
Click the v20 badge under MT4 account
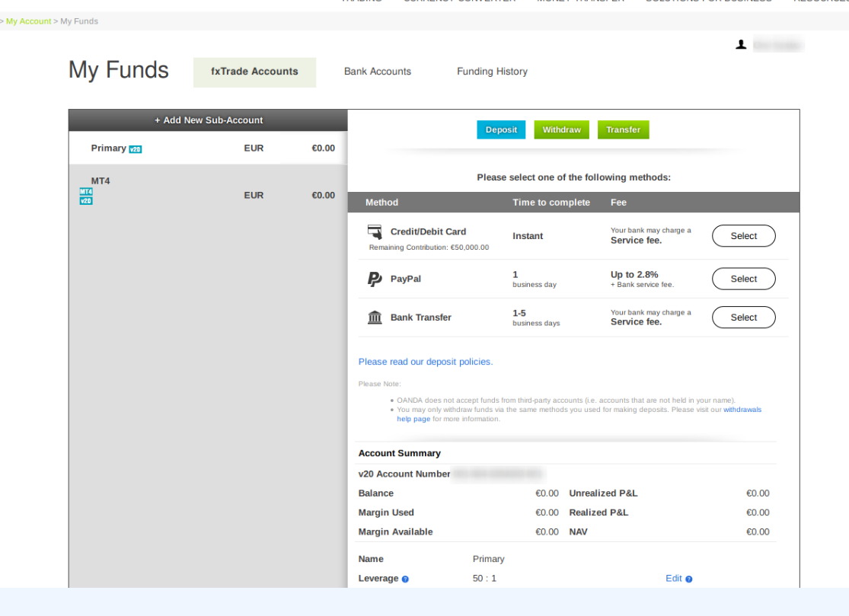pyautogui.click(x=86, y=201)
